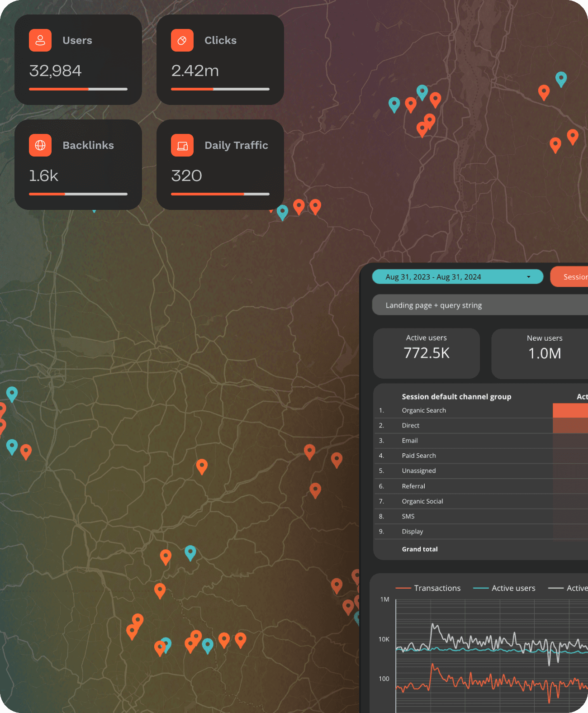
Task: Select the Daily Traffic devices icon
Action: (182, 145)
